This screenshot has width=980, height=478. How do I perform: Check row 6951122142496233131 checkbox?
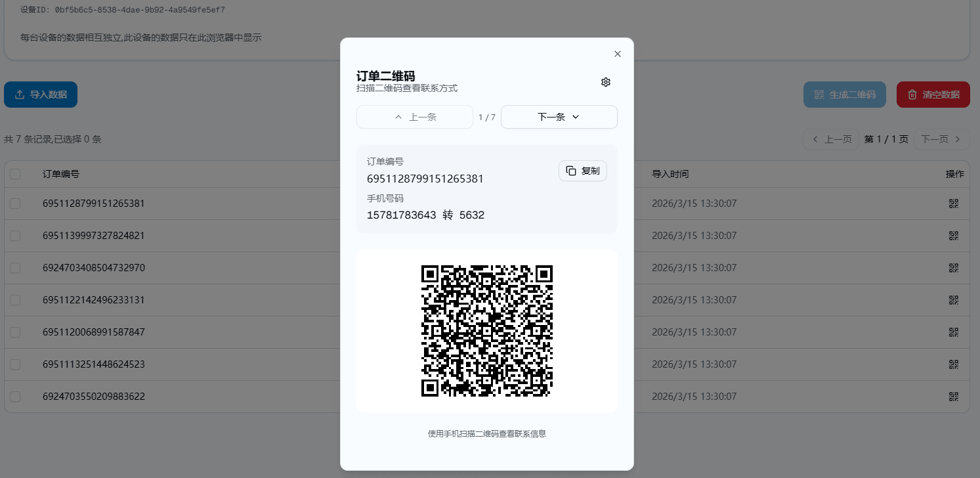pos(15,300)
